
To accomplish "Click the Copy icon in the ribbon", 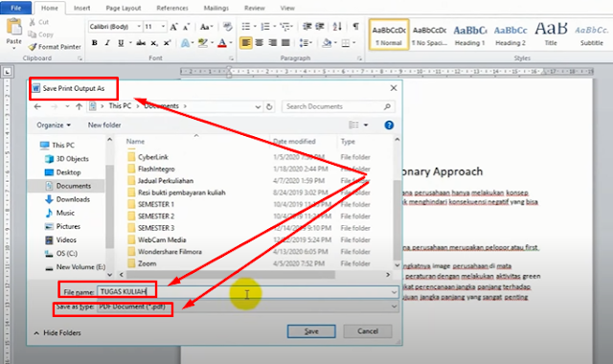I will point(33,34).
